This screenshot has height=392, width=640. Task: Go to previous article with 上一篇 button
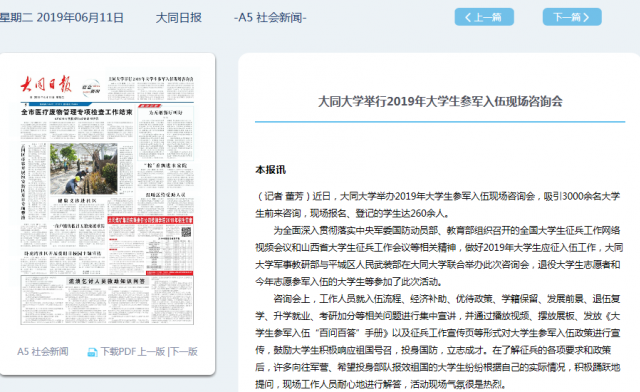coord(484,17)
